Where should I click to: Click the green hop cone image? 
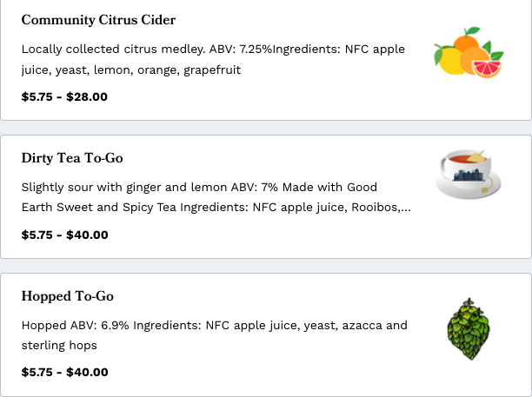[x=469, y=329]
